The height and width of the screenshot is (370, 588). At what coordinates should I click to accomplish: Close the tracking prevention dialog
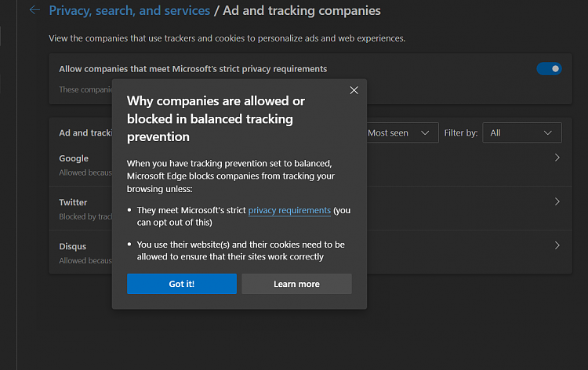pos(354,90)
